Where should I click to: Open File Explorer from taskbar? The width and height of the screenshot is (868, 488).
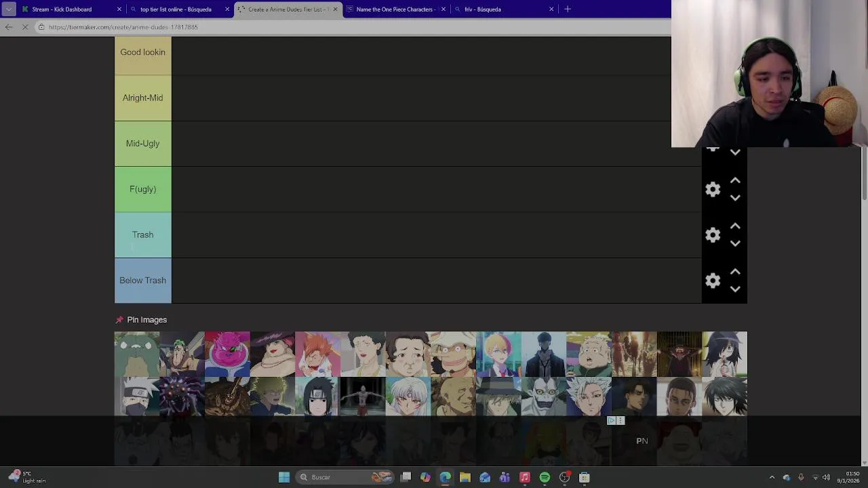[465, 478]
